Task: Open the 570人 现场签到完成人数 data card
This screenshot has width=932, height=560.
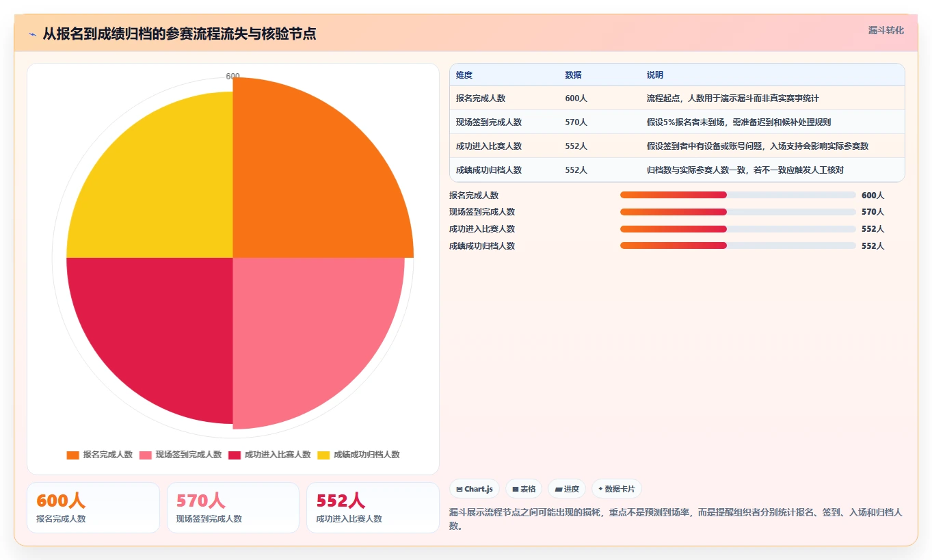Action: click(x=233, y=507)
